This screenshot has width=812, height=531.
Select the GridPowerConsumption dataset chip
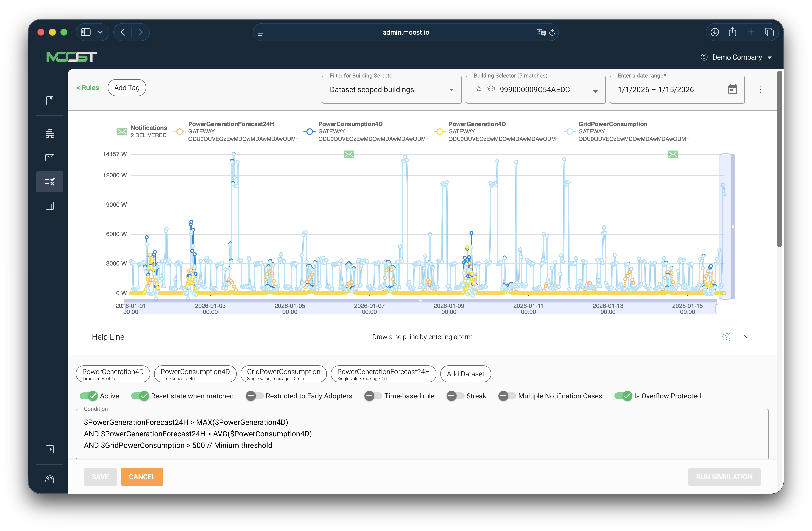[x=283, y=374]
